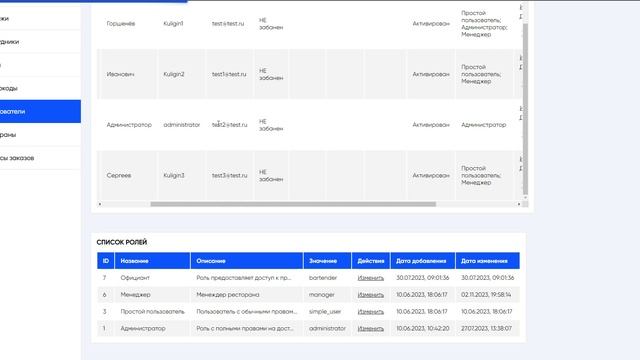Click the email 'test3@test.ru'
This screenshot has height=360, width=640.
(x=229, y=176)
